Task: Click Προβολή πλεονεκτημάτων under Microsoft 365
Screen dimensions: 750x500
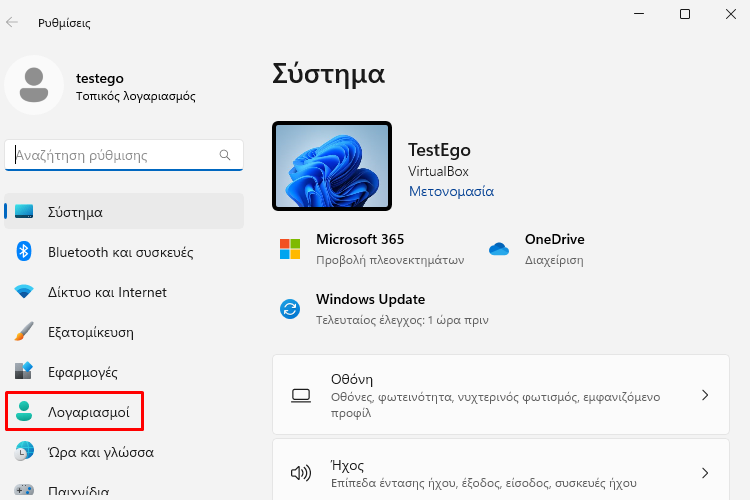Action: click(390, 260)
